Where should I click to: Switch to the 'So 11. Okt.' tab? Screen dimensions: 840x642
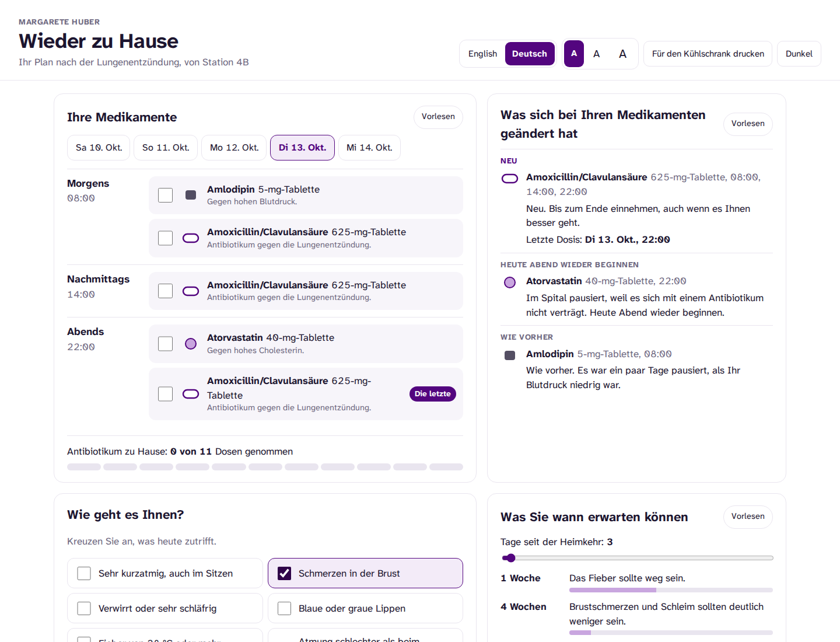[x=166, y=148]
